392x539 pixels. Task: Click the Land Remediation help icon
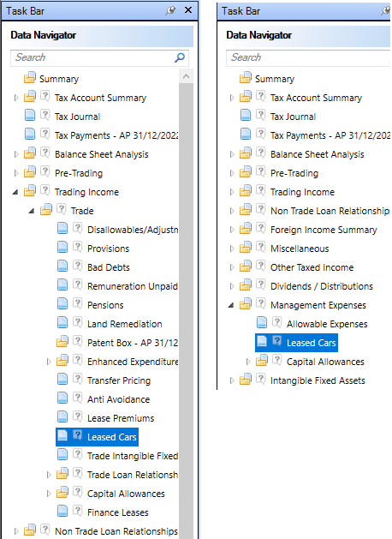(78, 322)
